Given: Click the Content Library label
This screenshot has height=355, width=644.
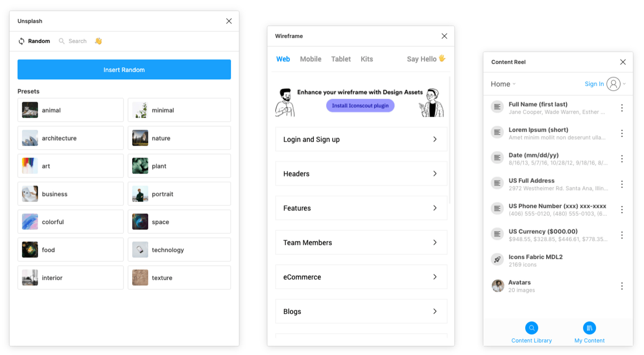Looking at the screenshot, I should pyautogui.click(x=532, y=341).
